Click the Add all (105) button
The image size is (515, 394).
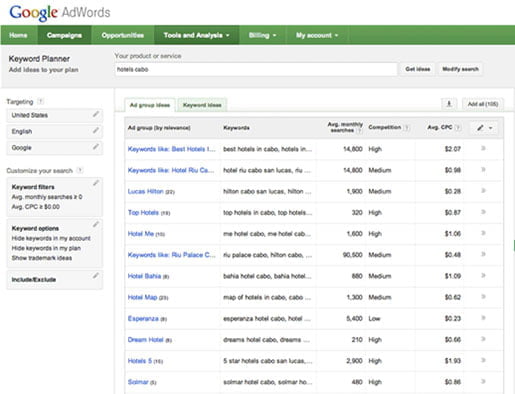pyautogui.click(x=483, y=104)
